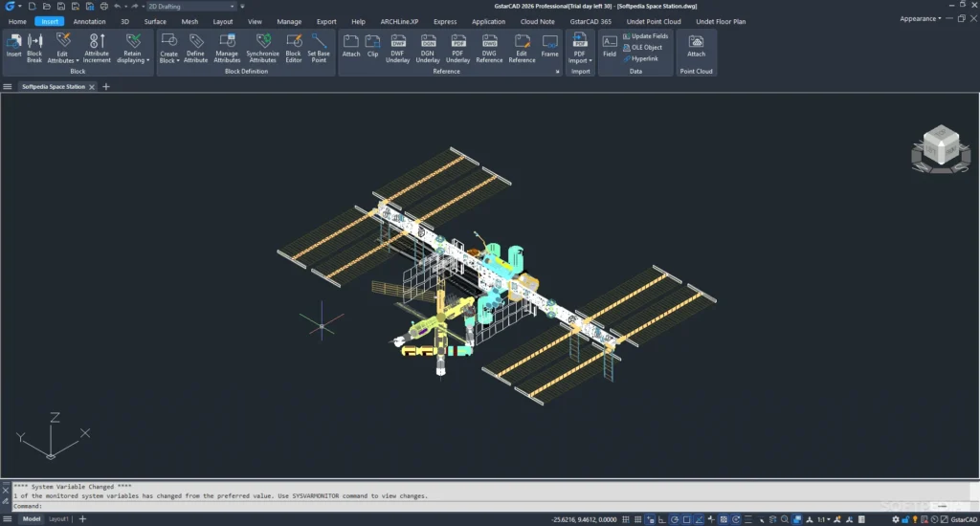
Task: Toggle clean screen in status bar
Action: tap(945, 519)
